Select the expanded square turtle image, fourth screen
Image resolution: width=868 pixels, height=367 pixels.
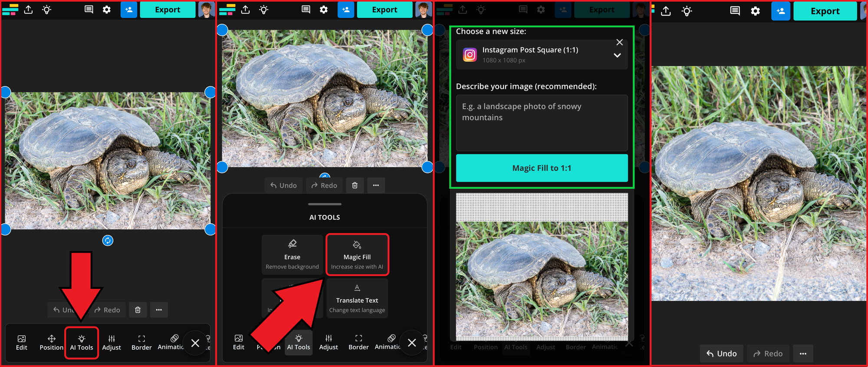(x=759, y=183)
